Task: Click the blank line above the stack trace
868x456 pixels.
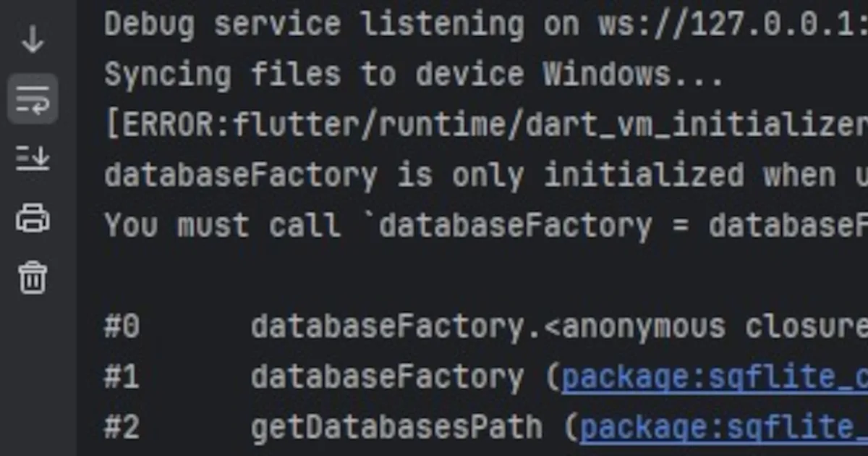Action: tap(486, 276)
